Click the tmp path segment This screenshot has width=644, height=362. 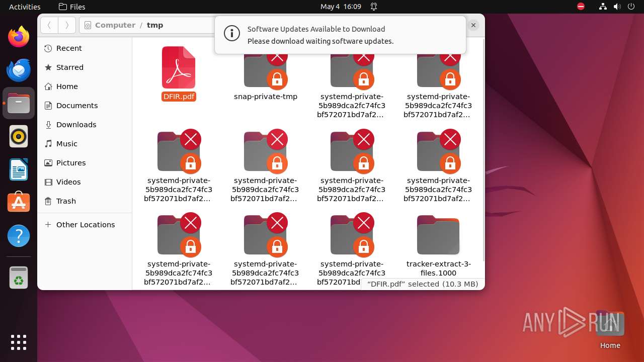[155, 25]
